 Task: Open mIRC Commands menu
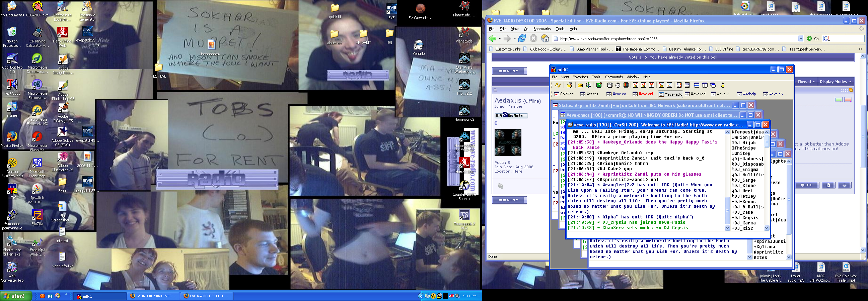[613, 77]
